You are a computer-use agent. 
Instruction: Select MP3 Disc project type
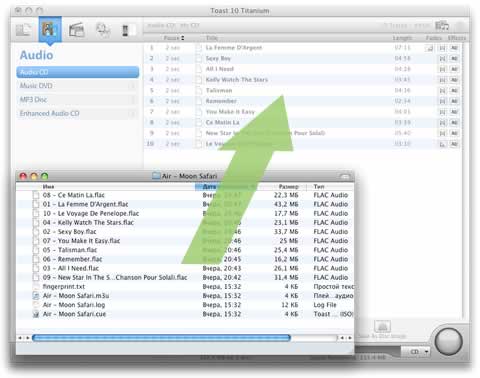coord(78,100)
